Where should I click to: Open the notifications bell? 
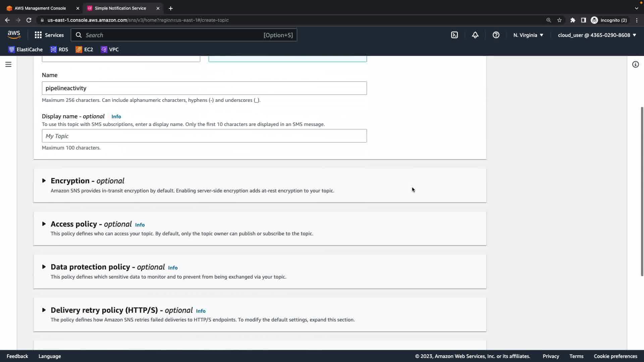click(475, 35)
